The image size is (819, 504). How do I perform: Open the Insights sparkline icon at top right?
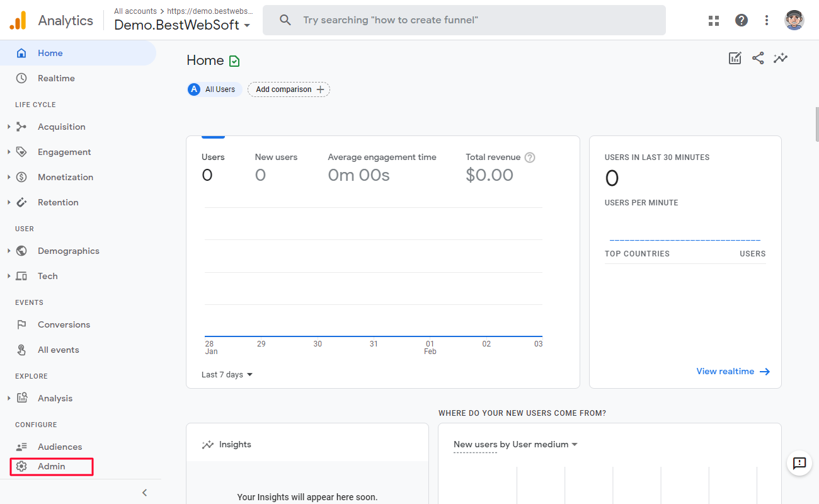(781, 59)
